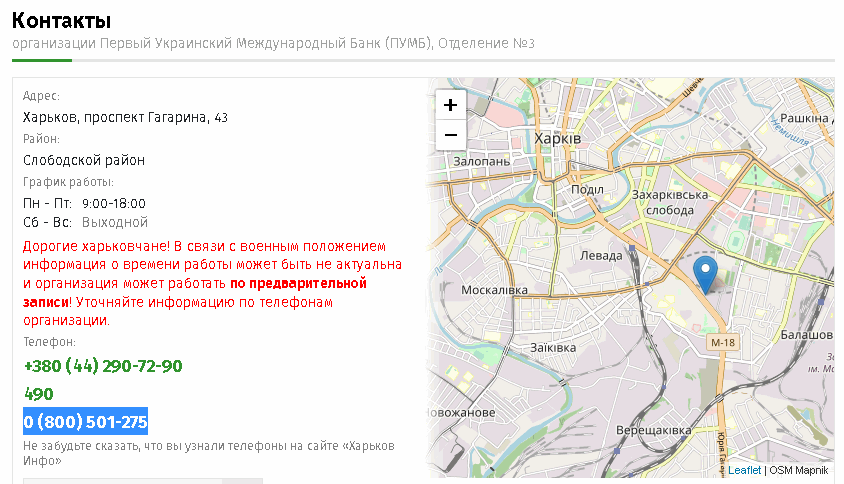
Task: Click the address Харьков, проспект Гагарина, 43
Action: click(x=125, y=117)
